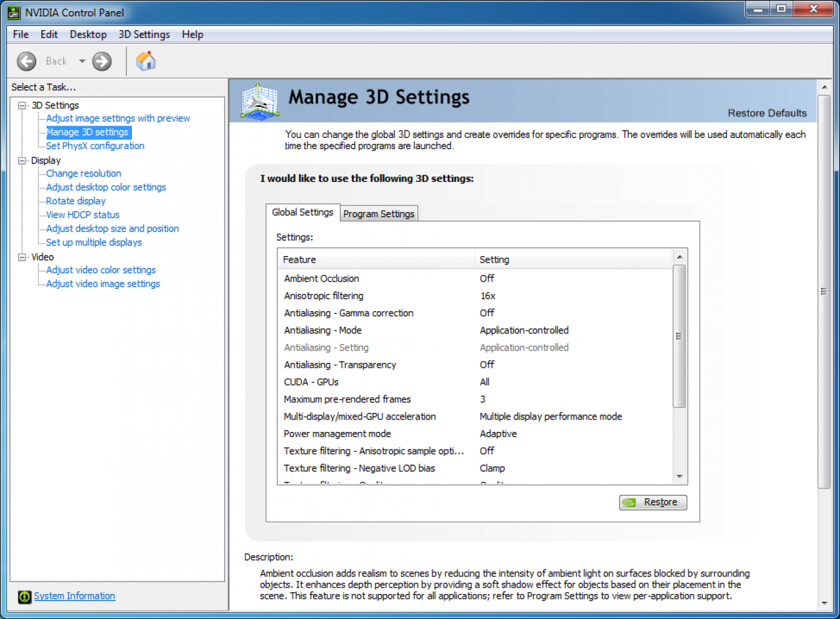Screen dimensions: 840x619
Task: Open the Back history dropdown arrow
Action: [82, 61]
